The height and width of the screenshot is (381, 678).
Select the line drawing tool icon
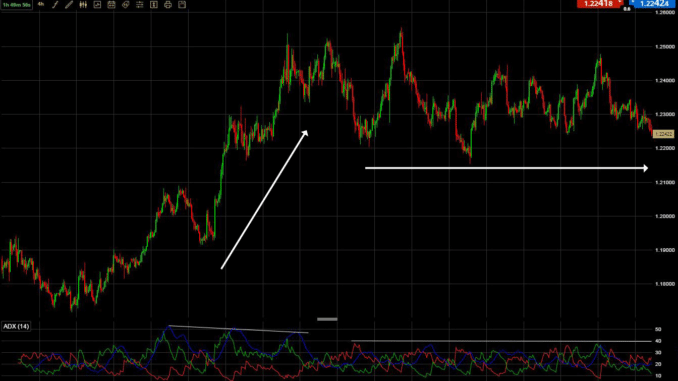(x=55, y=5)
